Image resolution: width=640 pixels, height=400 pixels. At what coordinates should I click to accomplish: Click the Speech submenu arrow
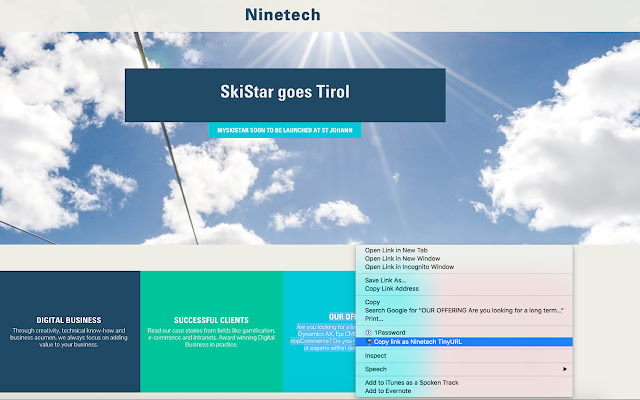point(564,369)
